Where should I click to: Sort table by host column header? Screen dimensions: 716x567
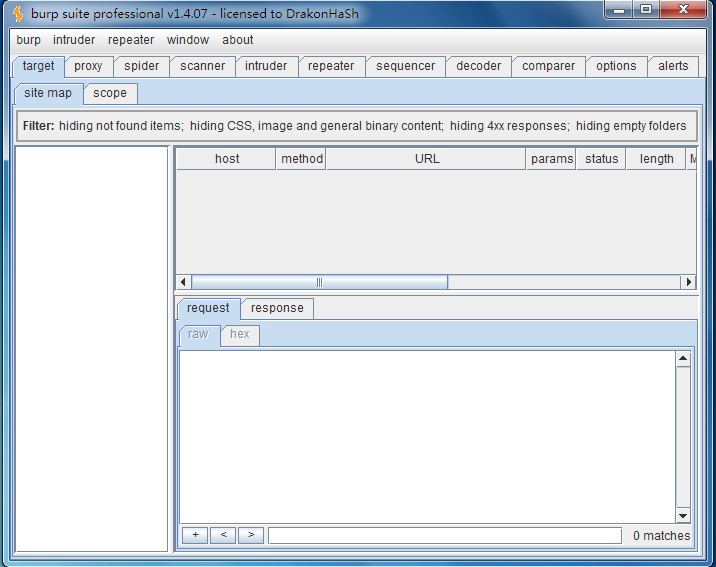pyautogui.click(x=227, y=159)
